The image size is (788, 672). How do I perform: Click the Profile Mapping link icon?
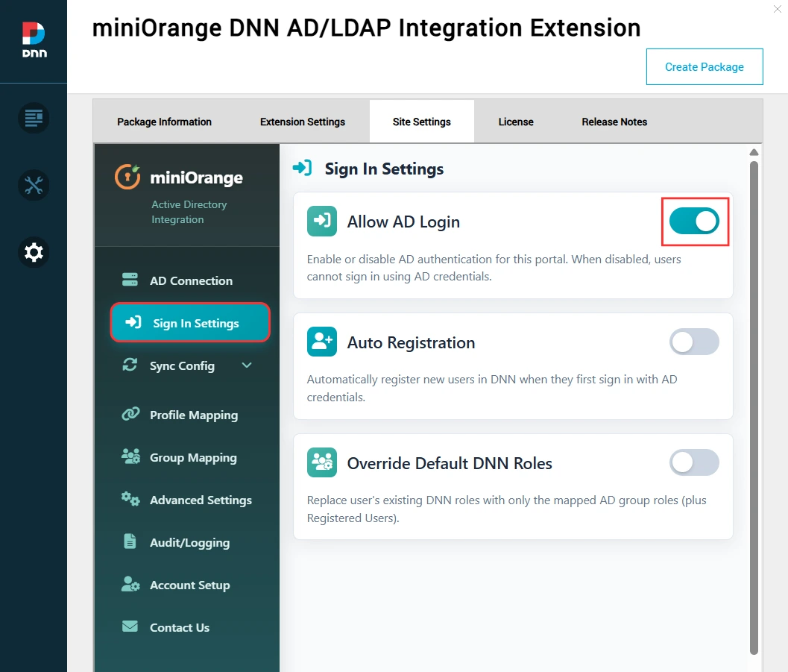tap(130, 414)
